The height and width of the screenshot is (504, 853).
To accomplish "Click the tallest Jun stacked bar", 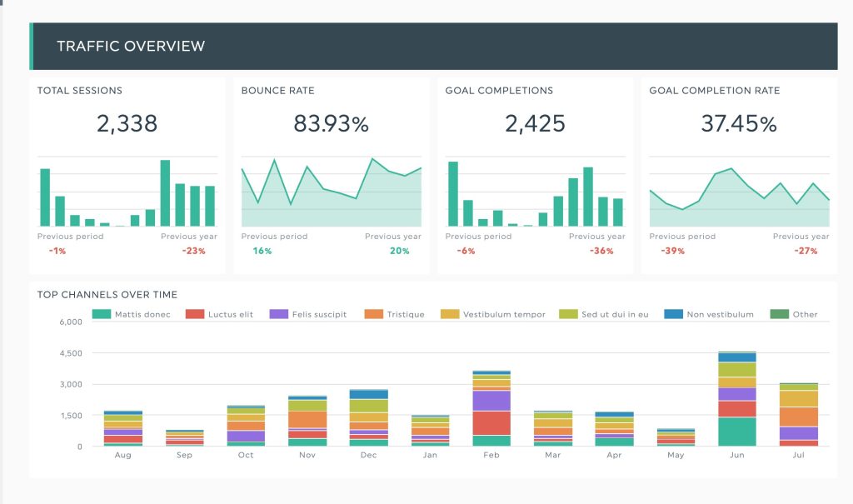I will click(737, 400).
